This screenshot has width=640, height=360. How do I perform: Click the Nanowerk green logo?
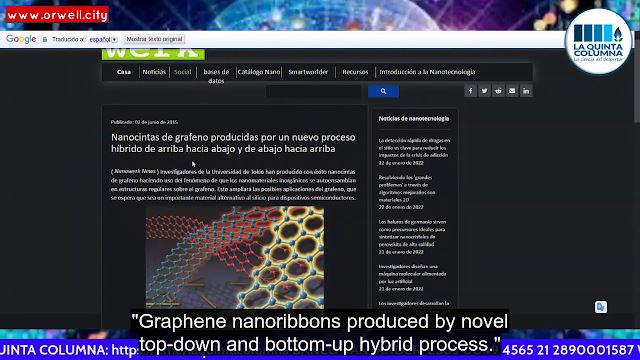pos(153,54)
